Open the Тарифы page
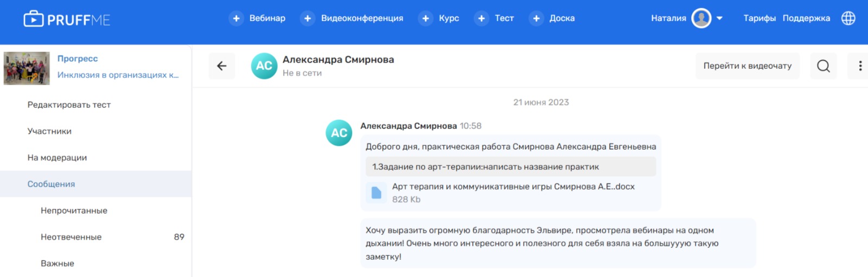 (759, 18)
